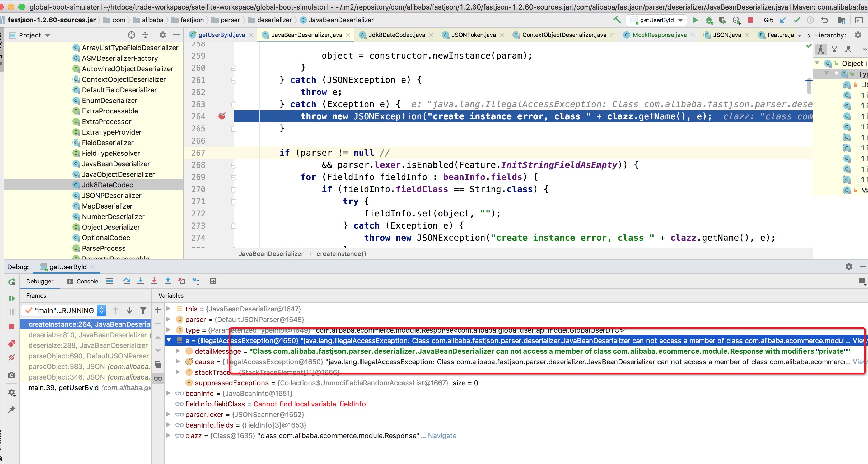Resume the program with the green play icon
The image size is (868, 464).
[x=12, y=298]
